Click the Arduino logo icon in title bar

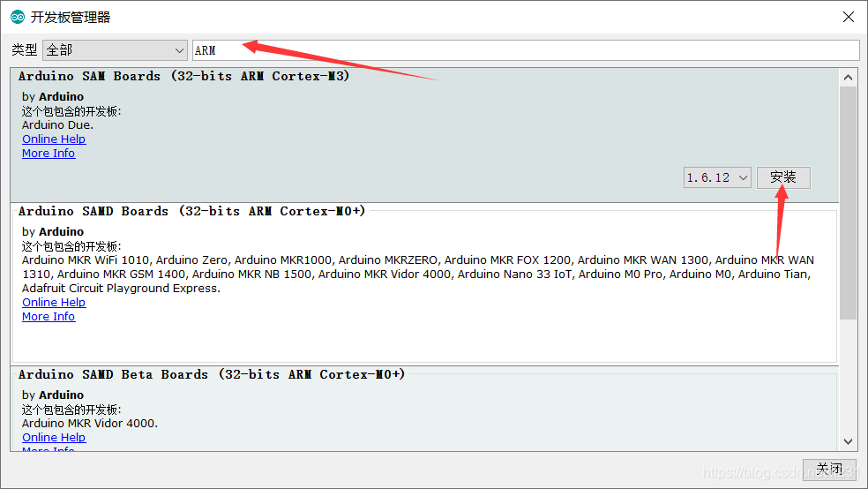pyautogui.click(x=18, y=17)
